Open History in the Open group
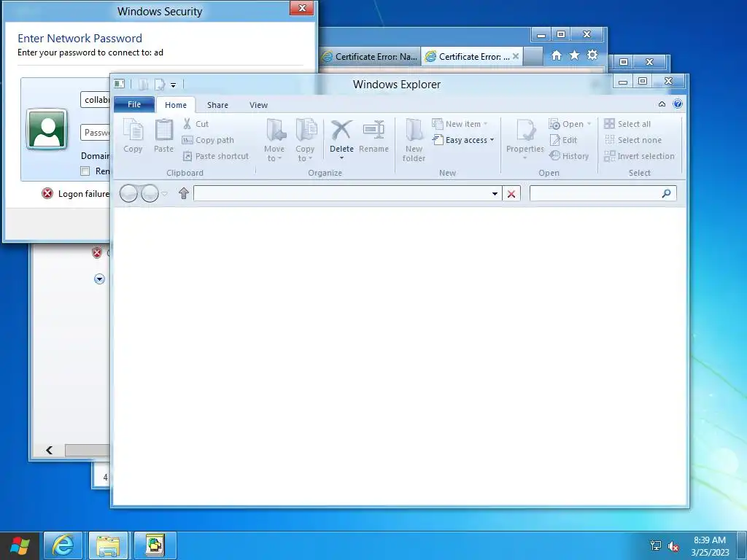Image resolution: width=747 pixels, height=560 pixels. (x=569, y=156)
